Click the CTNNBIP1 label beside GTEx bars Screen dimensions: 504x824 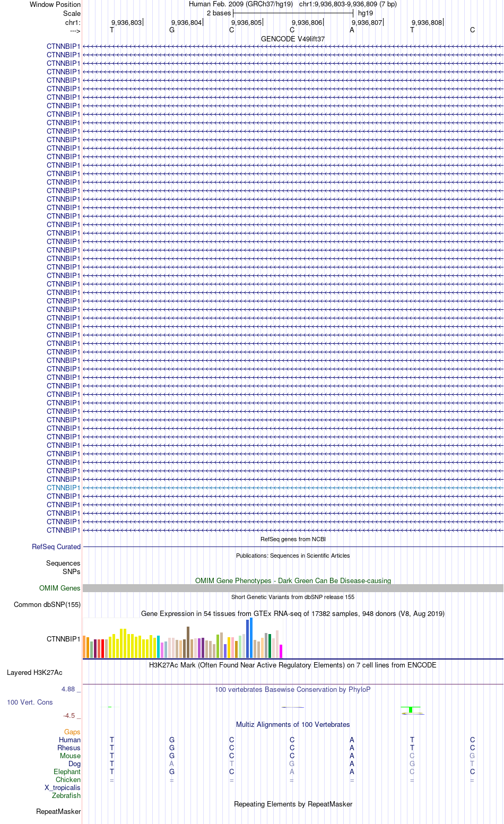[x=64, y=639]
